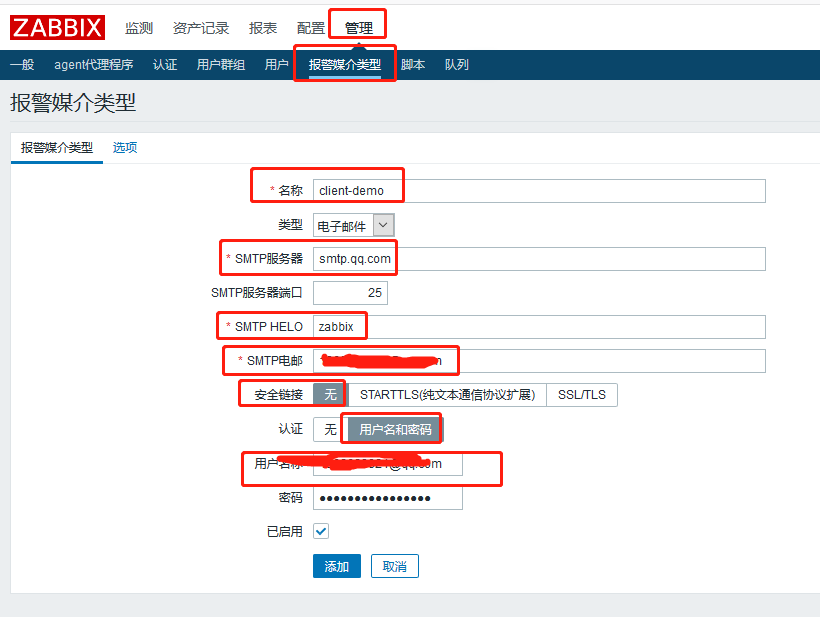The width and height of the screenshot is (820, 617).
Task: Click the SMTP电邮 input field
Action: [x=539, y=361]
